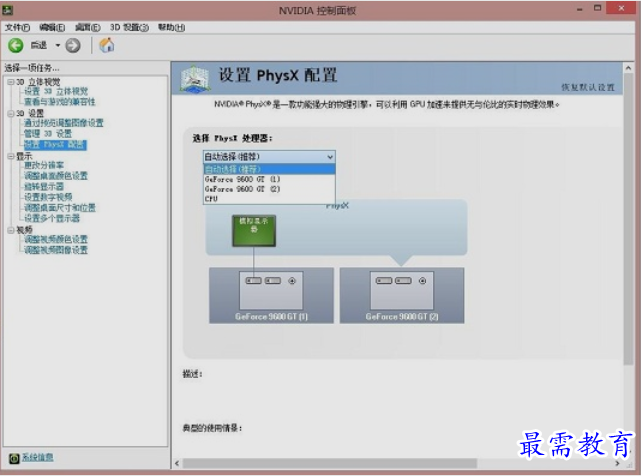Viewport: 641px width, 476px height.
Task: Collapse the 显示 tree node
Action: 11,156
